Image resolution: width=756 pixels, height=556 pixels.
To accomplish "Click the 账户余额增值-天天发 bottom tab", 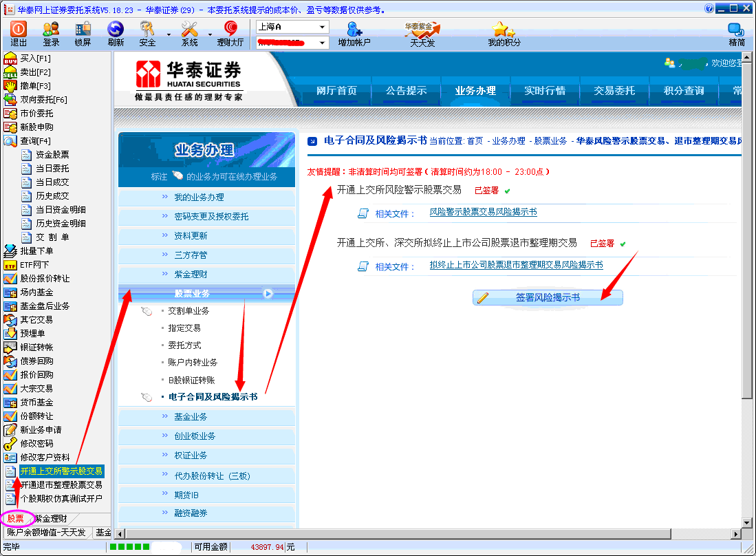I will pos(46,533).
